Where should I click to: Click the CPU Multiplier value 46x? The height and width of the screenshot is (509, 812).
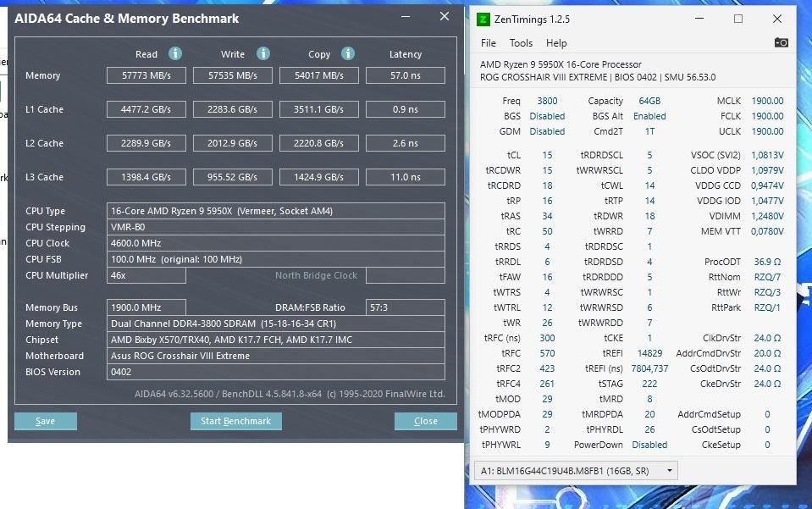click(146, 275)
